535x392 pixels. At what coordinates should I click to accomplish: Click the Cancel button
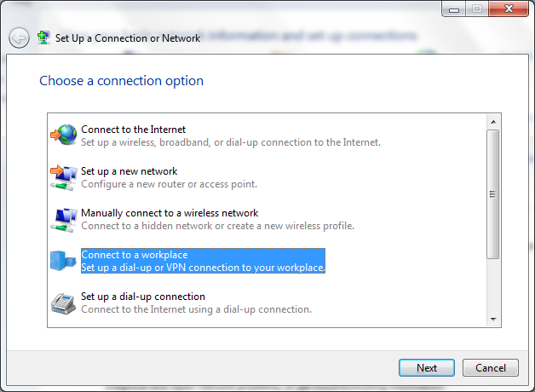tap(491, 368)
